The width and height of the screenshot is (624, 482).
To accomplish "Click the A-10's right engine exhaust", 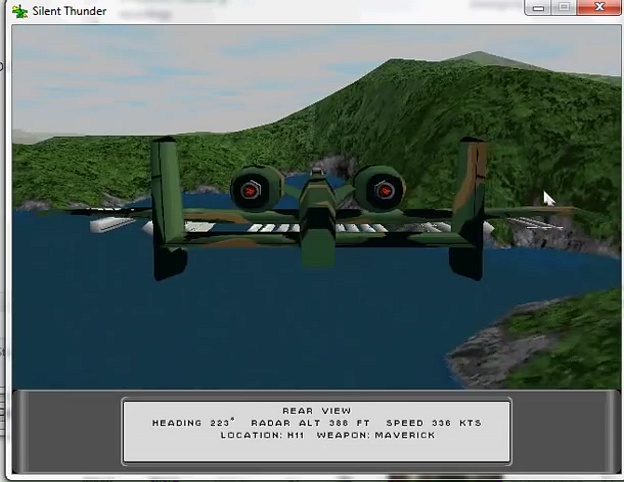I will click(x=384, y=190).
